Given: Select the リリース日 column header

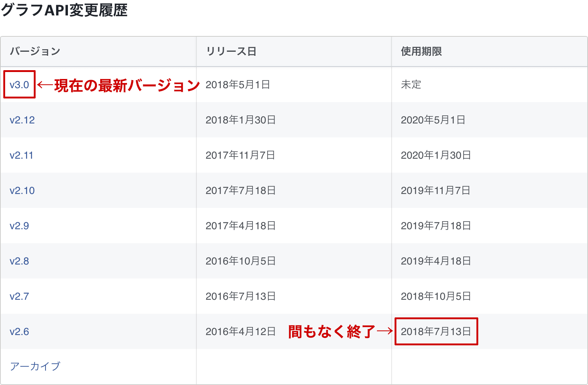Looking at the screenshot, I should [x=231, y=51].
